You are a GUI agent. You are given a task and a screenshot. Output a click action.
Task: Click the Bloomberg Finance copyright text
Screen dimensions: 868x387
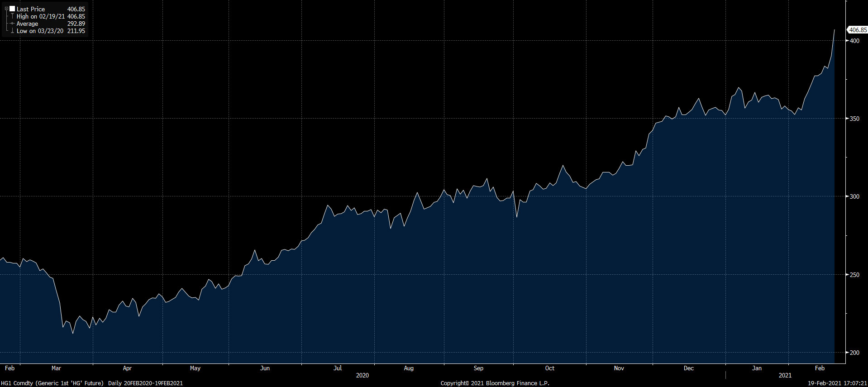(x=495, y=383)
